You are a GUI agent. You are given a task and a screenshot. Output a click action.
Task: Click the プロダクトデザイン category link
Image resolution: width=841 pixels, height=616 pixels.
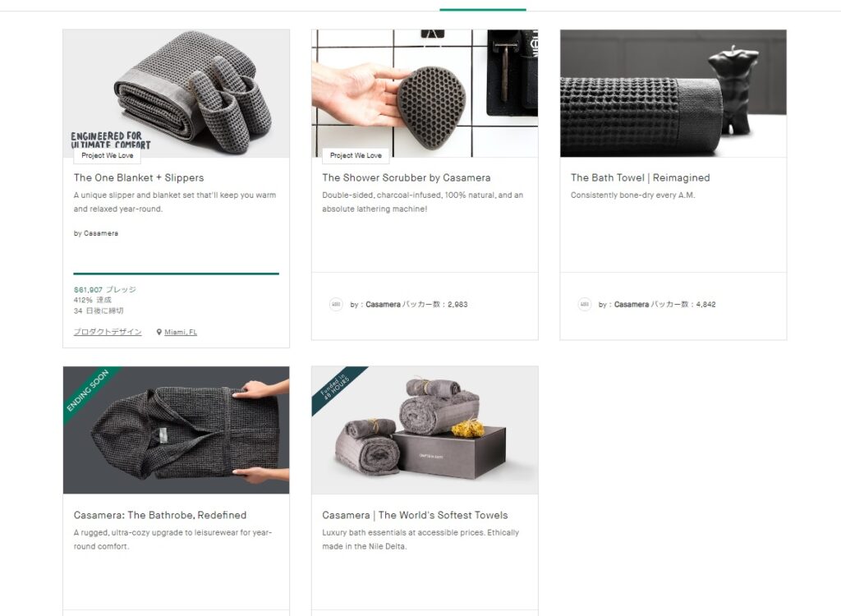coord(108,332)
